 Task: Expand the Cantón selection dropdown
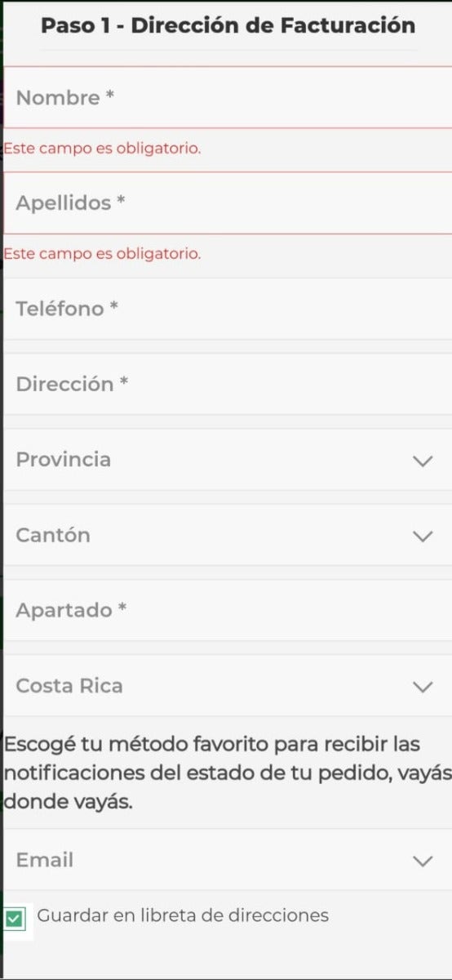[228, 535]
